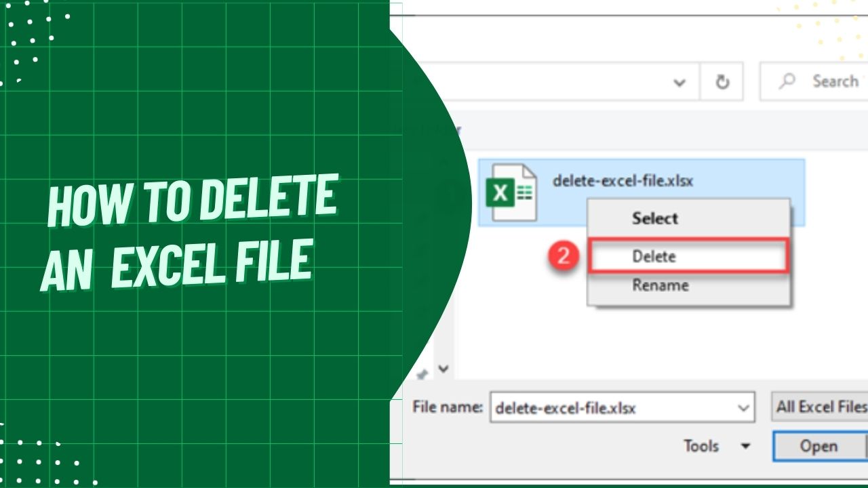Click the Open button
The width and height of the screenshot is (868, 488).
coord(819,447)
